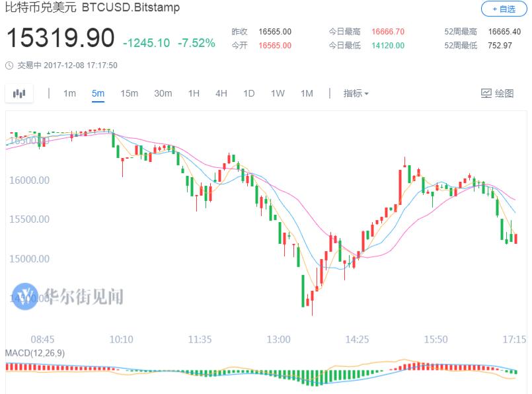Switch to the 1m timeframe
The image size is (532, 394).
point(69,94)
